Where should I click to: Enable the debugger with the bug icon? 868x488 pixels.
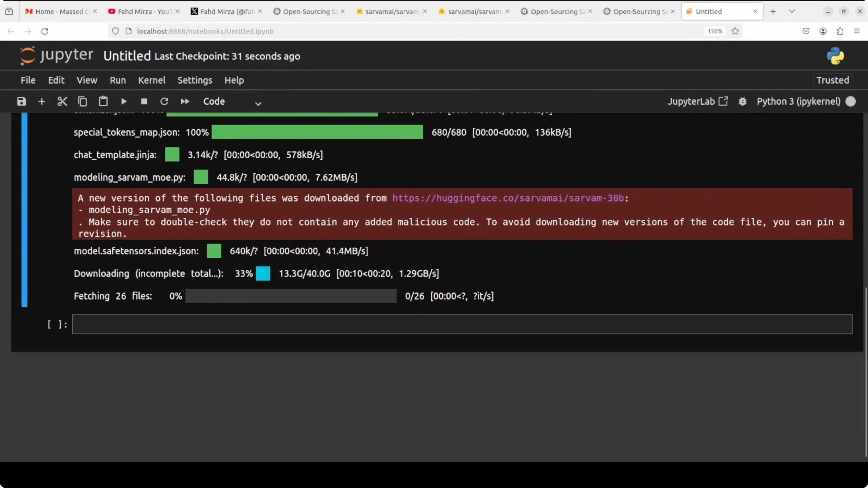tap(743, 101)
